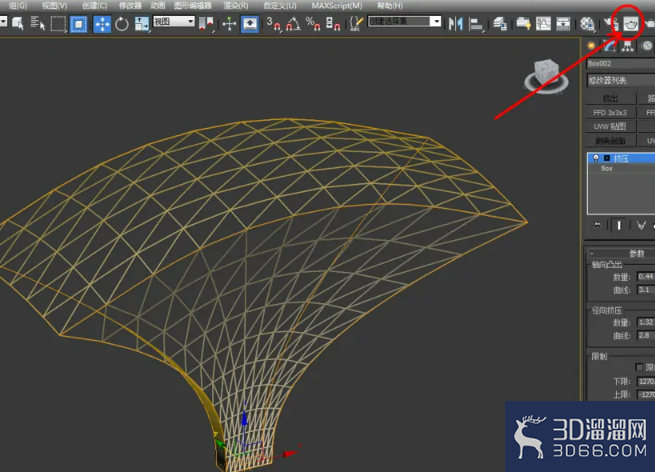Screen dimensions: 655x472
Task: Switch to the Motion panel tab
Action: point(647,46)
